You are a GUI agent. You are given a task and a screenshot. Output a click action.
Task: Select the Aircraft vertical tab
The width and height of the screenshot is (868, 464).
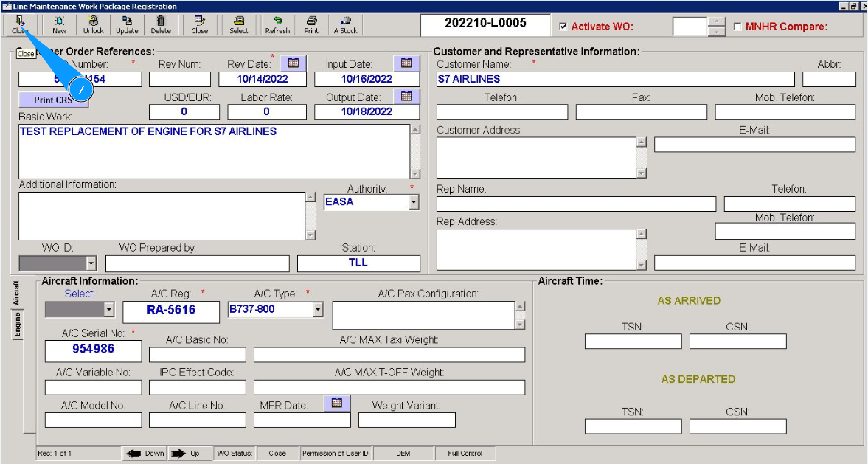tap(18, 294)
